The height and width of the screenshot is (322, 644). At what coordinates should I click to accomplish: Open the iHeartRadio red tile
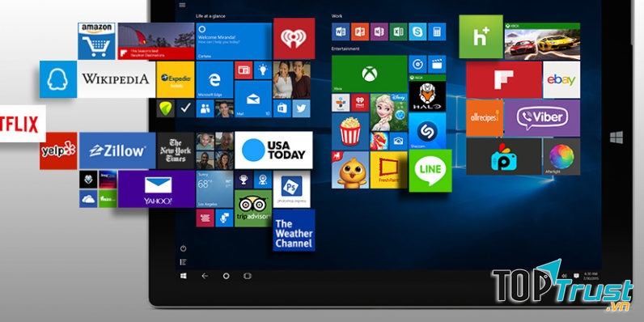click(x=294, y=39)
